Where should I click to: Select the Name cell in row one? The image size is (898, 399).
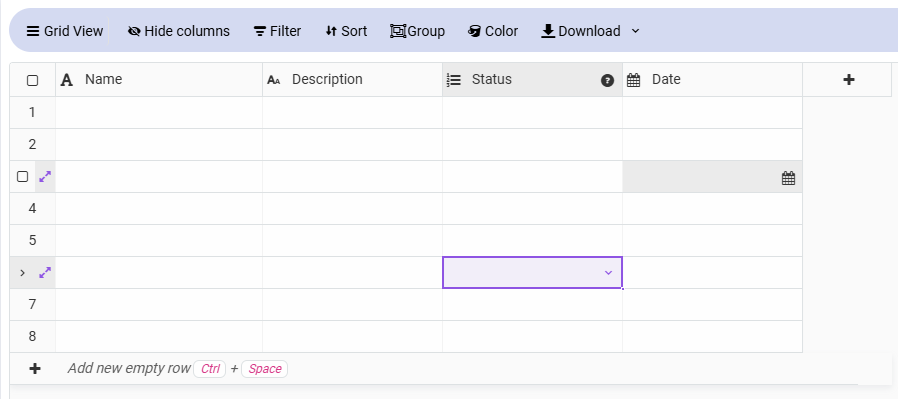[x=159, y=113]
